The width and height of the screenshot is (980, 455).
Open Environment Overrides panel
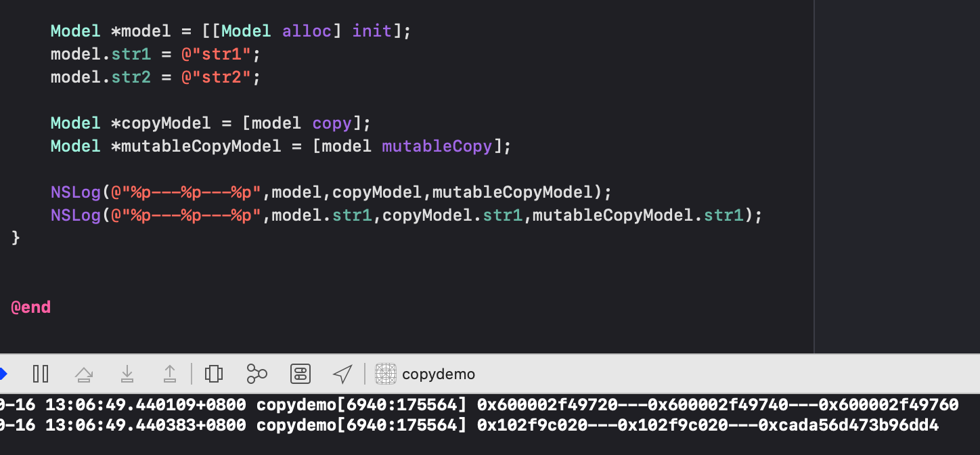tap(300, 374)
